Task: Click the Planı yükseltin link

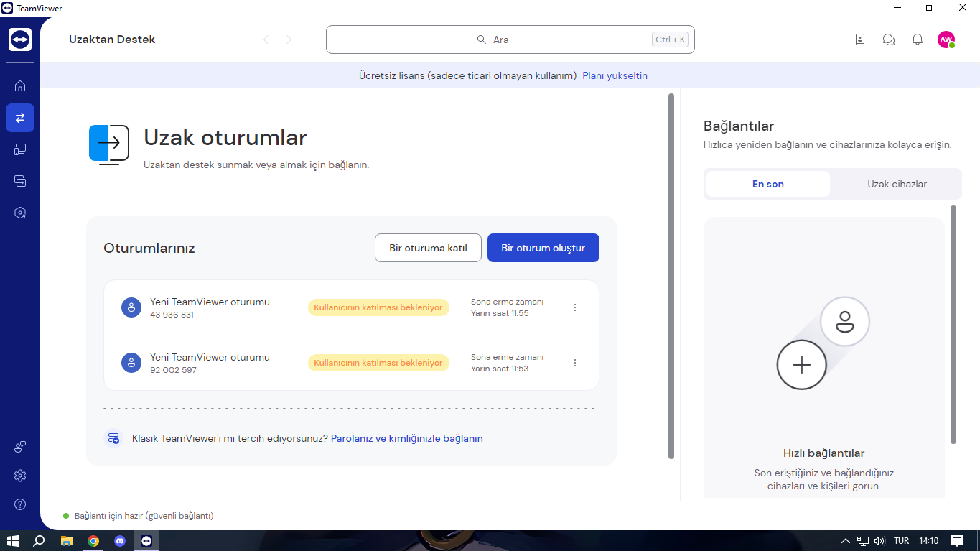Action: tap(615, 75)
